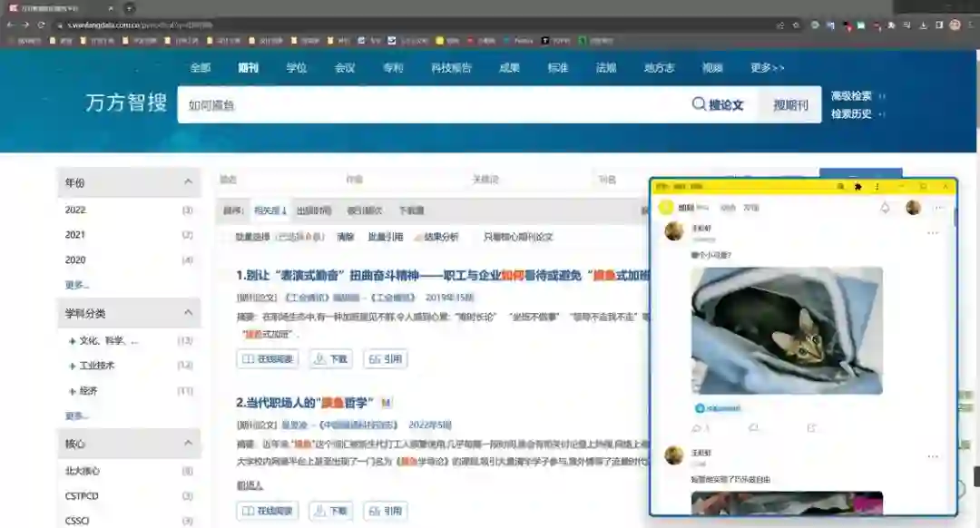This screenshot has width=980, height=528.
Task: Bookmark page using the star icon
Action: pos(796,25)
